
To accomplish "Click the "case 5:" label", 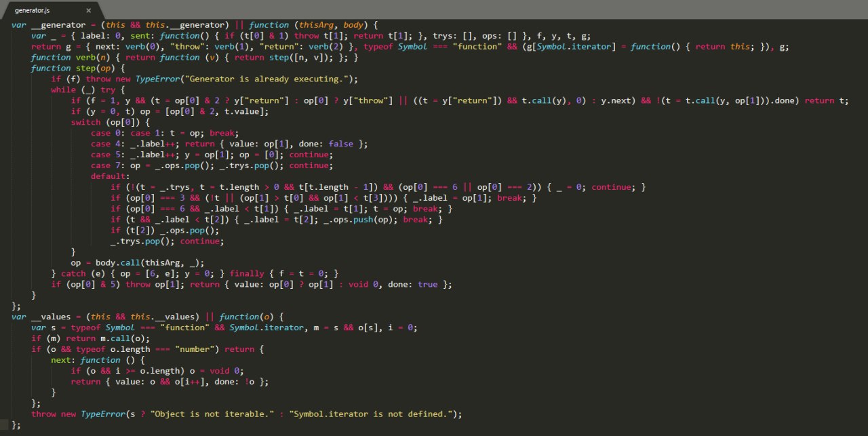I will pyautogui.click(x=108, y=155).
